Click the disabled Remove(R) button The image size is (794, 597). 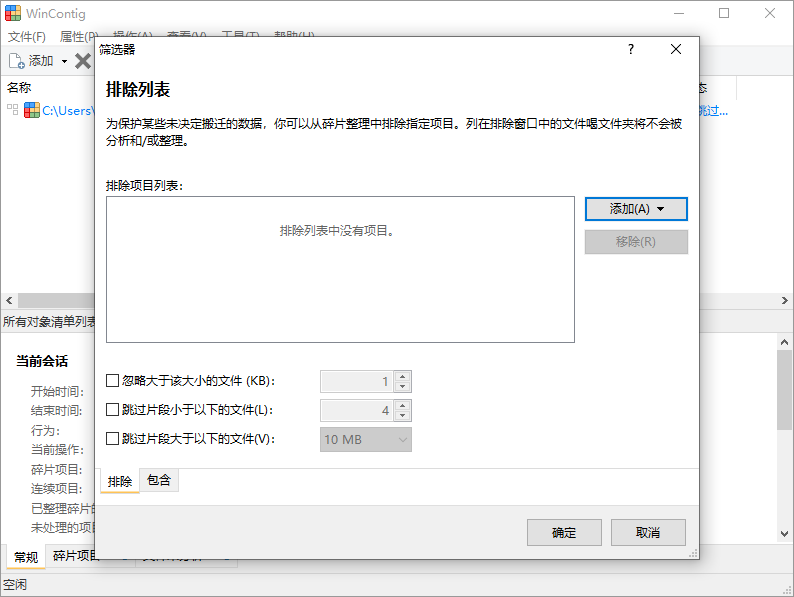point(636,242)
